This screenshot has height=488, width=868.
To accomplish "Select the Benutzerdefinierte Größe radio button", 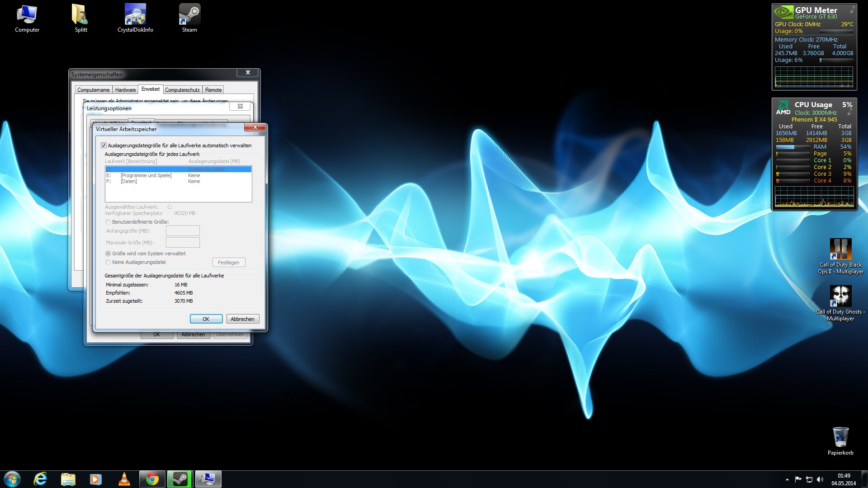I will (x=108, y=222).
